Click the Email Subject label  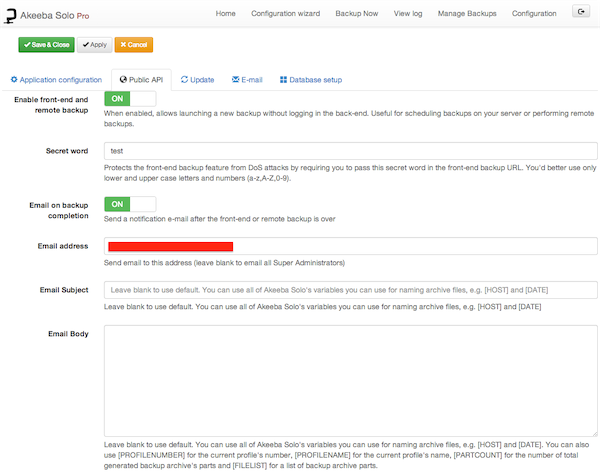tap(64, 290)
